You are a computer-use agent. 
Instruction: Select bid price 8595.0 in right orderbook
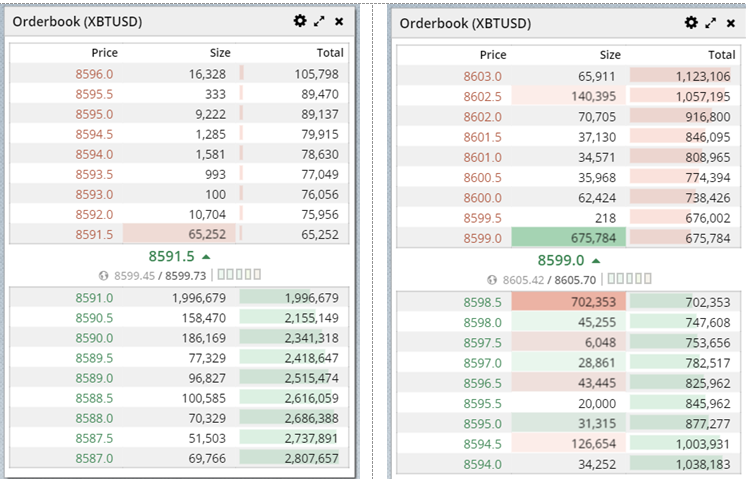tap(482, 423)
